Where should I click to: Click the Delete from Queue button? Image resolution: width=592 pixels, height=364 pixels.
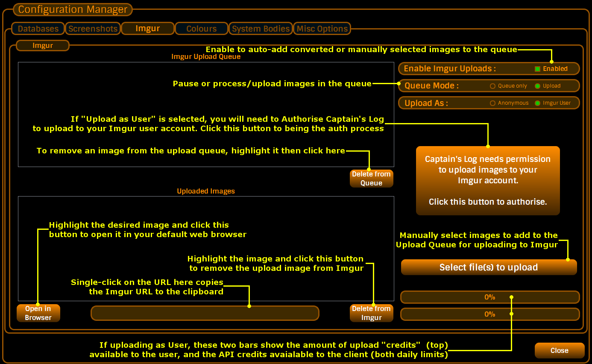click(371, 179)
